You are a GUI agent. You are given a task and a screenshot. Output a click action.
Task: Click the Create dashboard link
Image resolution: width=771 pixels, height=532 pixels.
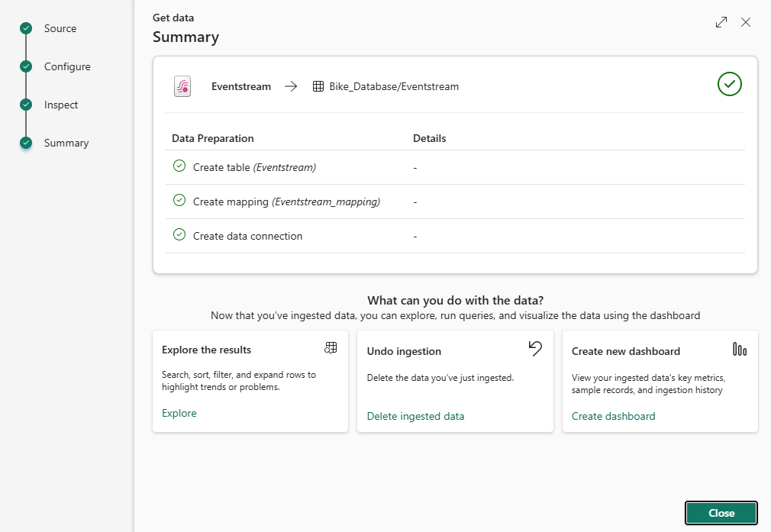(x=613, y=416)
